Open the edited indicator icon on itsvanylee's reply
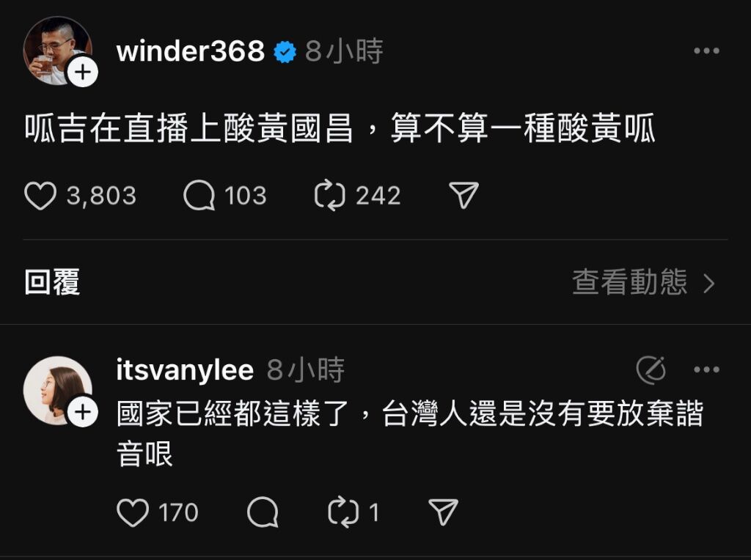751x560 pixels. coord(651,370)
